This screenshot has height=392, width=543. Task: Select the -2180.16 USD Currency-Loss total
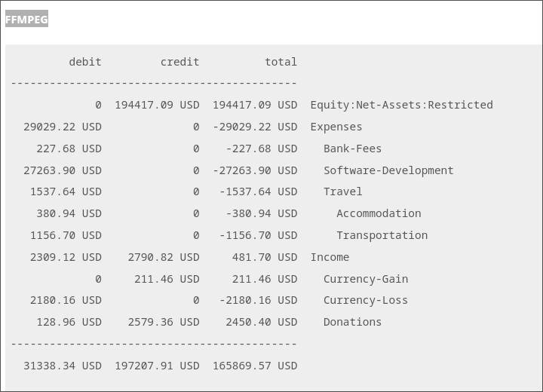[x=259, y=300]
